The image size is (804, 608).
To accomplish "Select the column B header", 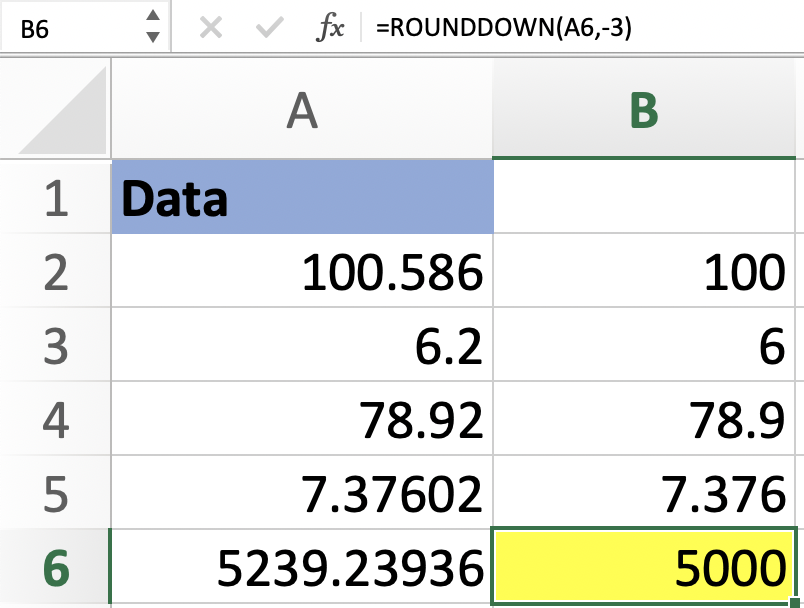I will coord(645,112).
